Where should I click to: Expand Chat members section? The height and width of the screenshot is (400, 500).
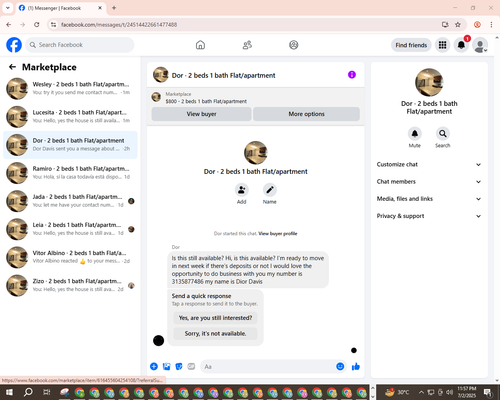click(429, 182)
